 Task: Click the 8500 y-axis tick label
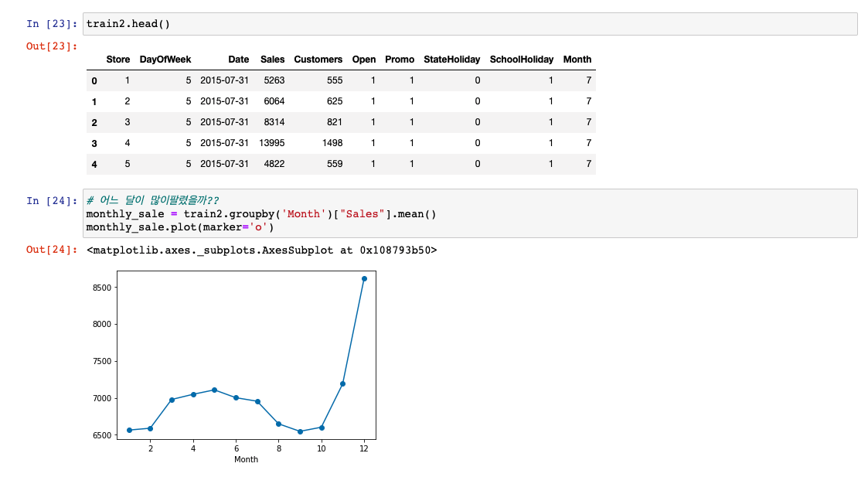click(102, 288)
